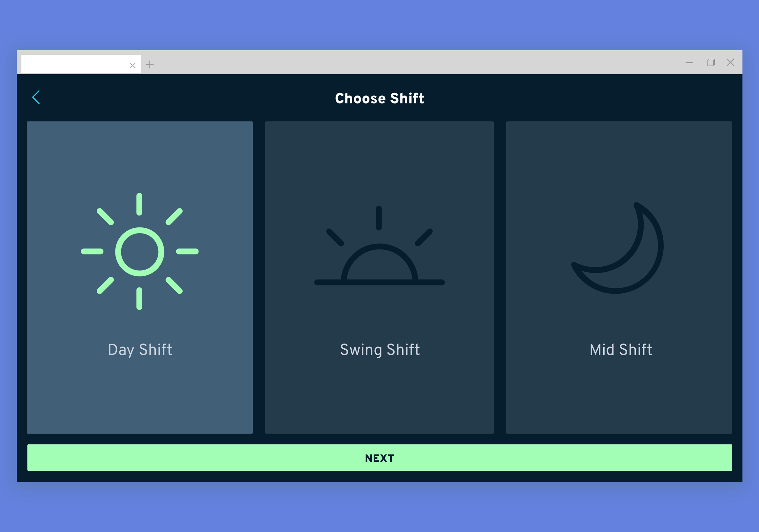Image resolution: width=759 pixels, height=532 pixels.
Task: Minimize the window
Action: (689, 63)
